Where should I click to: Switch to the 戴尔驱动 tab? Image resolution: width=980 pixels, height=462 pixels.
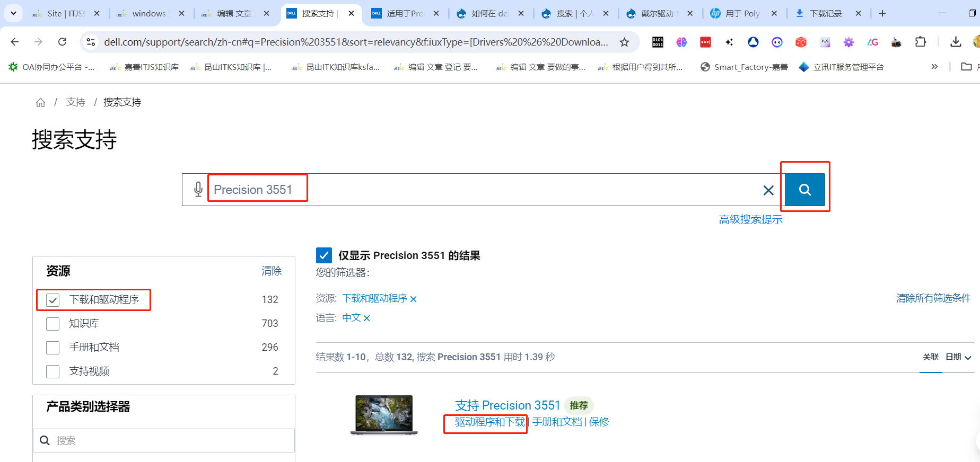659,13
